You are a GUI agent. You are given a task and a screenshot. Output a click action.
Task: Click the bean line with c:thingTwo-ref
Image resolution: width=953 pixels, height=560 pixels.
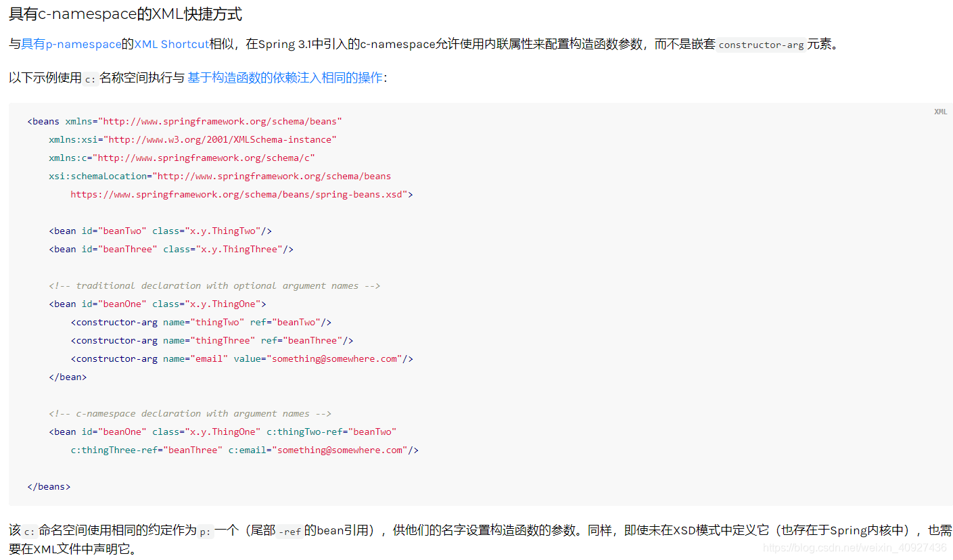pyautogui.click(x=223, y=432)
